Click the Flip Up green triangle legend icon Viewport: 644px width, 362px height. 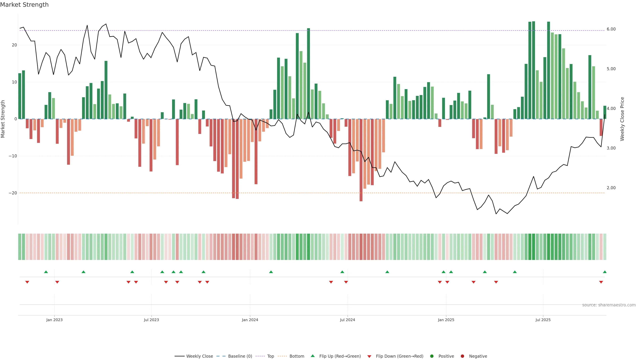(x=312, y=356)
